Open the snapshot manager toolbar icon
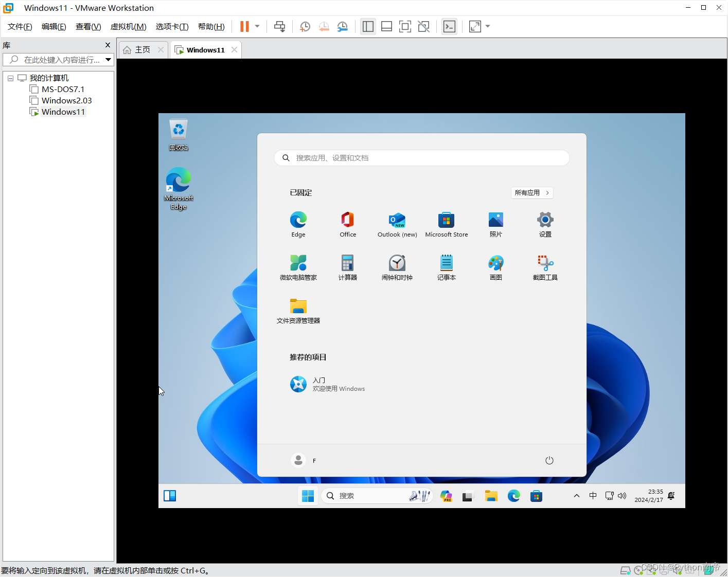 342,27
